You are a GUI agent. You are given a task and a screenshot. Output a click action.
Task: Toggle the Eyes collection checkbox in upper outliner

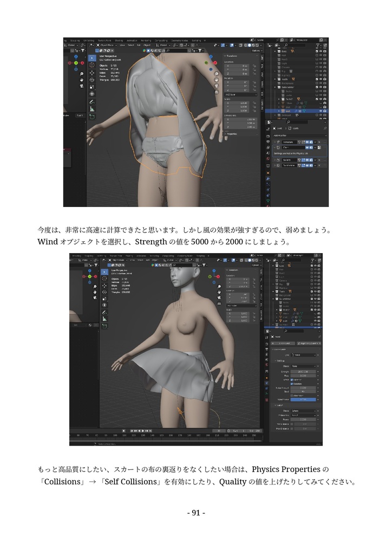coord(317,51)
